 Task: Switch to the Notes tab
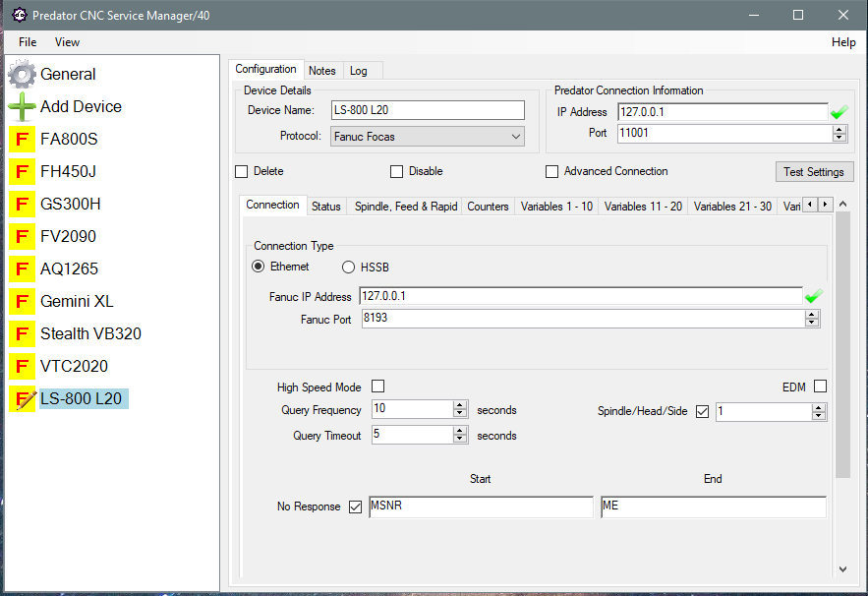tap(322, 70)
